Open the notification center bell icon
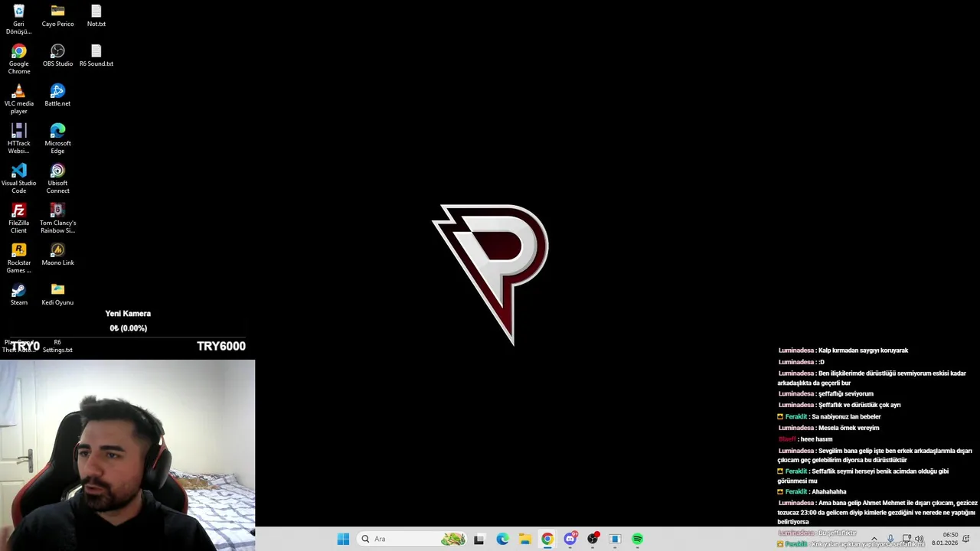The image size is (980, 551). tap(966, 539)
